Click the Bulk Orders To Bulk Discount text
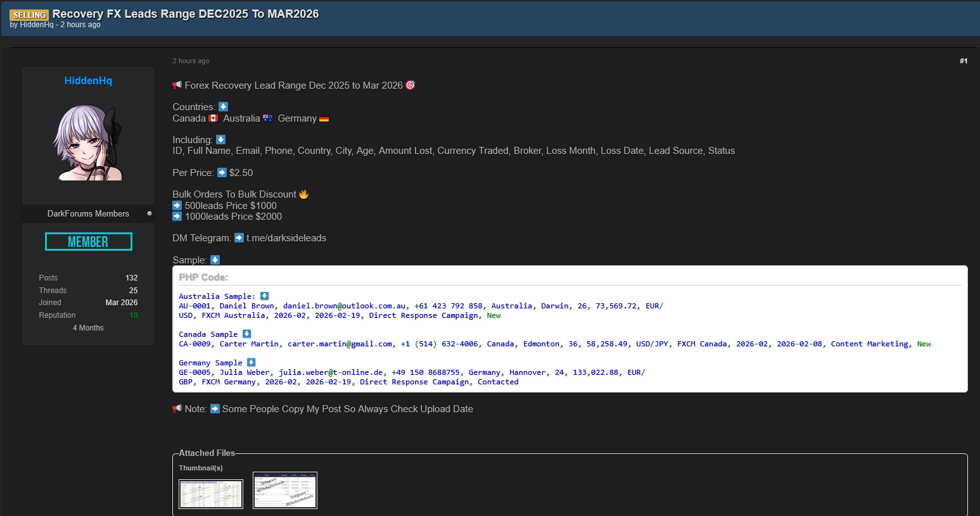This screenshot has height=516, width=980. click(234, 194)
